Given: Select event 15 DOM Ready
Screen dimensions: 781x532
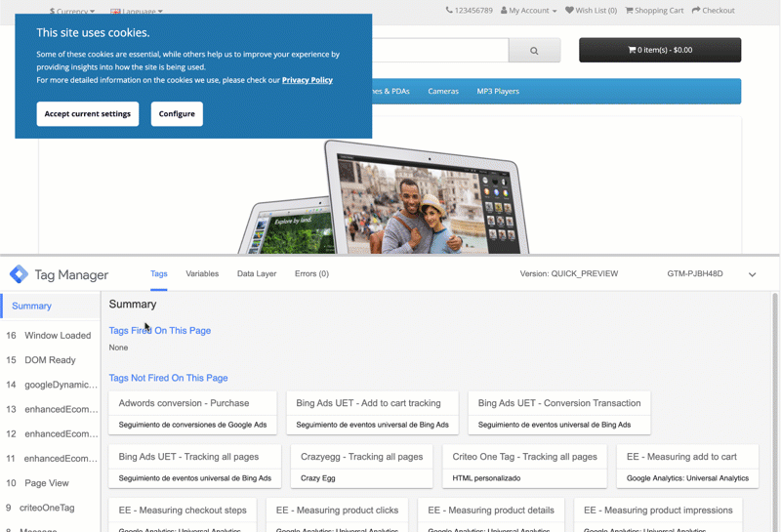Looking at the screenshot, I should [x=51, y=360].
